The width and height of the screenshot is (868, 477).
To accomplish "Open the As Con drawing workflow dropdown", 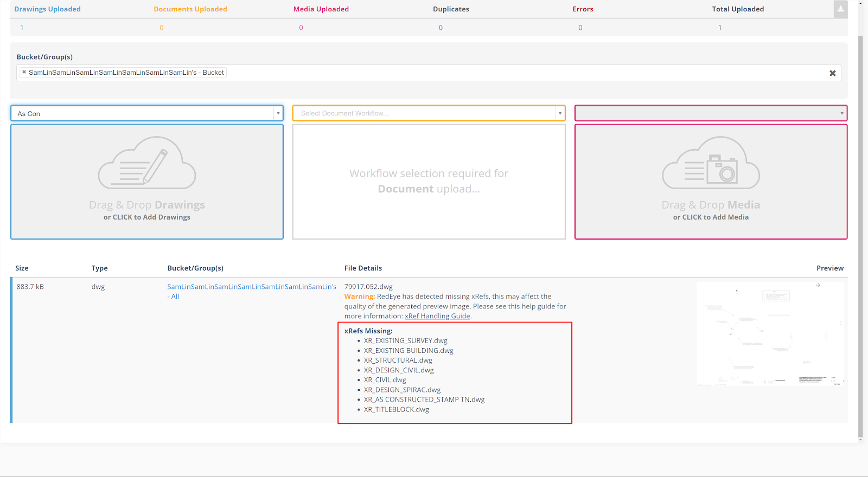I will click(146, 113).
